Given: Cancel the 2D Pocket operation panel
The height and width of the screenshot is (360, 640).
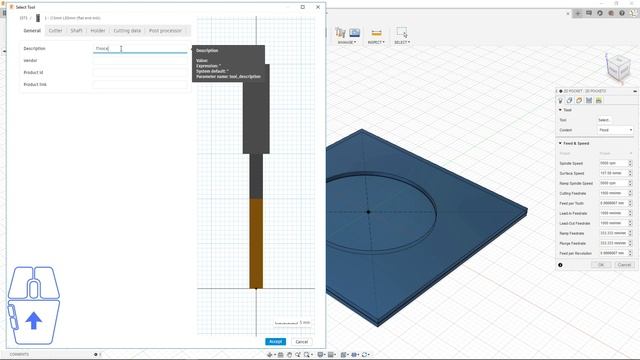Looking at the screenshot, I should coord(624,265).
